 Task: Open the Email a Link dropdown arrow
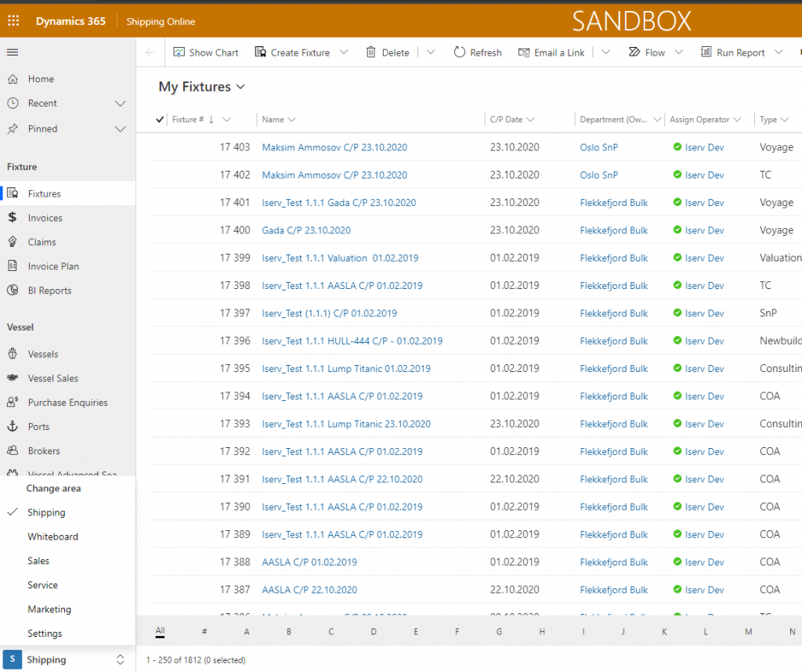[x=605, y=52]
